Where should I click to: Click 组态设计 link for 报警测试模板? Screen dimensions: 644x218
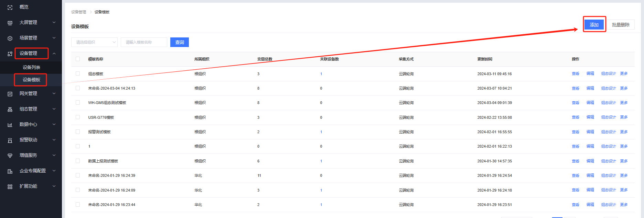[608, 132]
